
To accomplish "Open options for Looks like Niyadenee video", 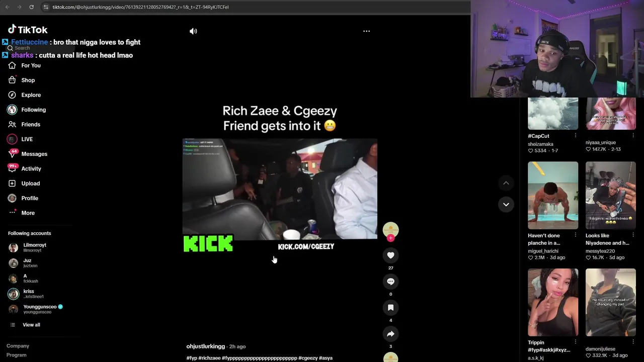I will (633, 235).
